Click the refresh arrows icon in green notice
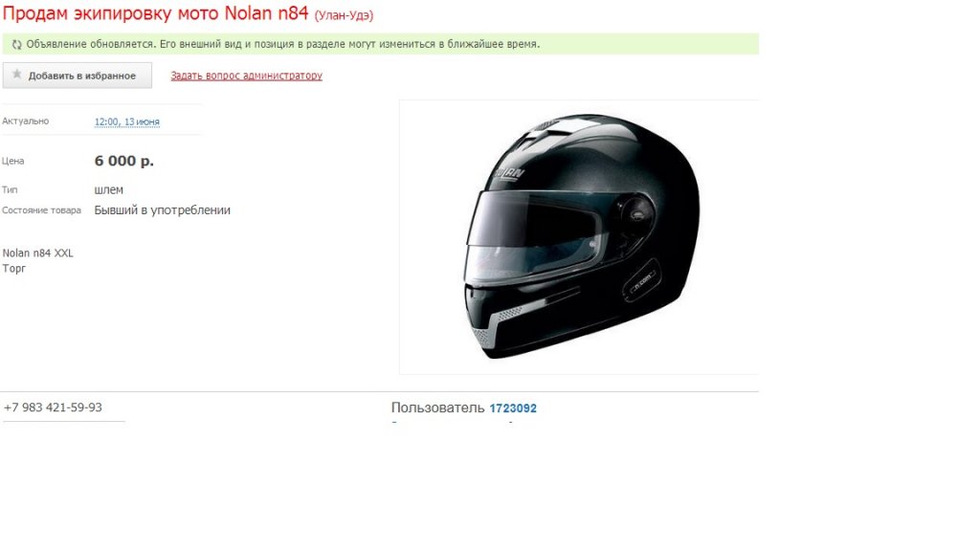This screenshot has height=551, width=980. (x=17, y=44)
